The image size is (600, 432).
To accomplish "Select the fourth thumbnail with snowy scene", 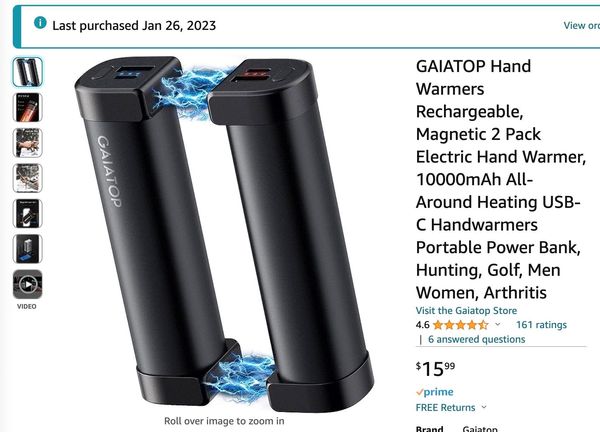I will (x=28, y=178).
